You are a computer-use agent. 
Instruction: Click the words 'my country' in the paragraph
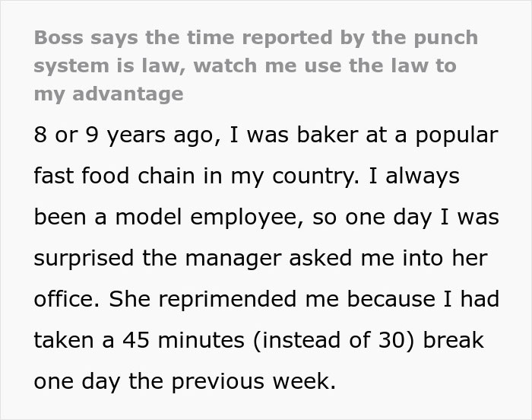click(295, 177)
